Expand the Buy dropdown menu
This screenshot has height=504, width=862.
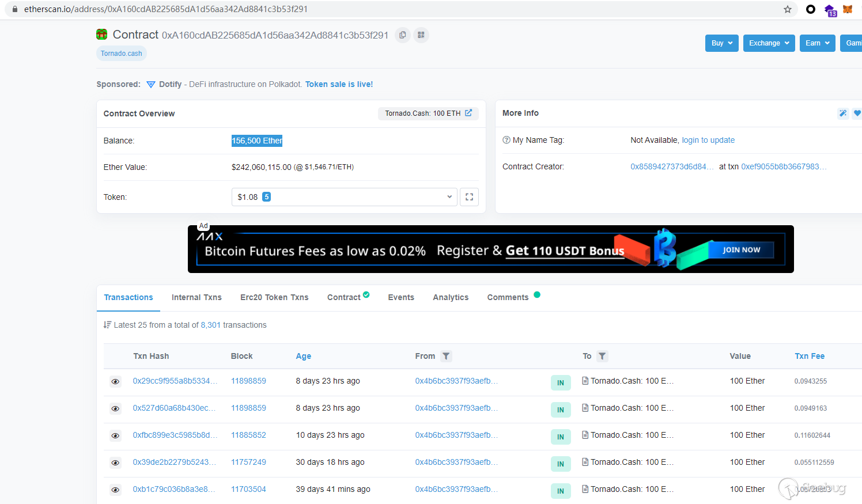point(721,43)
